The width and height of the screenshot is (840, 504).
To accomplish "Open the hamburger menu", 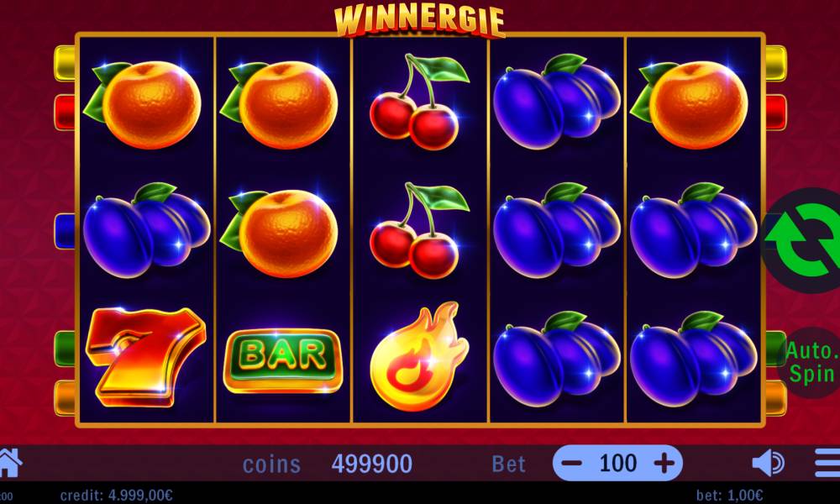I will pyautogui.click(x=827, y=464).
